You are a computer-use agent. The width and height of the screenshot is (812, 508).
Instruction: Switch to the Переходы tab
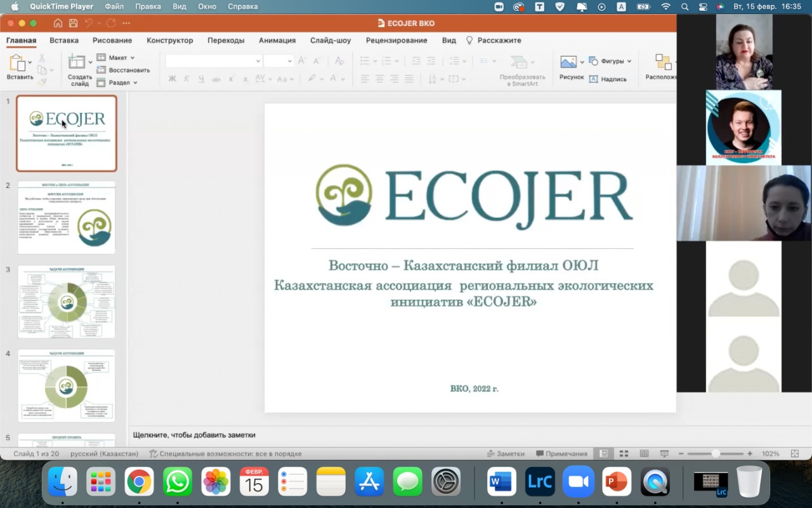tap(226, 40)
